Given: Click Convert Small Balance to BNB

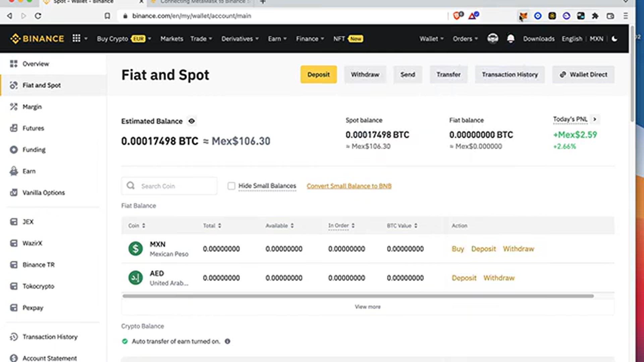Looking at the screenshot, I should click(349, 186).
